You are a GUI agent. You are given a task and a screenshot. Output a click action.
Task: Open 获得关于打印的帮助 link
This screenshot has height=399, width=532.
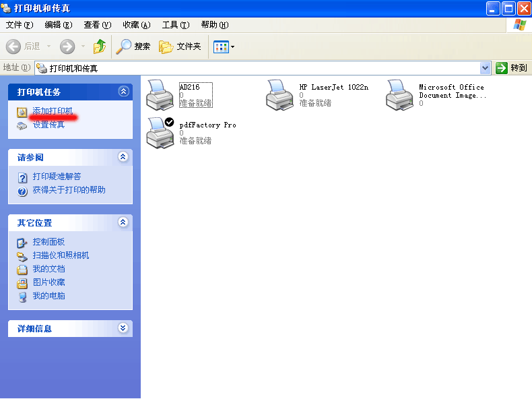(69, 190)
